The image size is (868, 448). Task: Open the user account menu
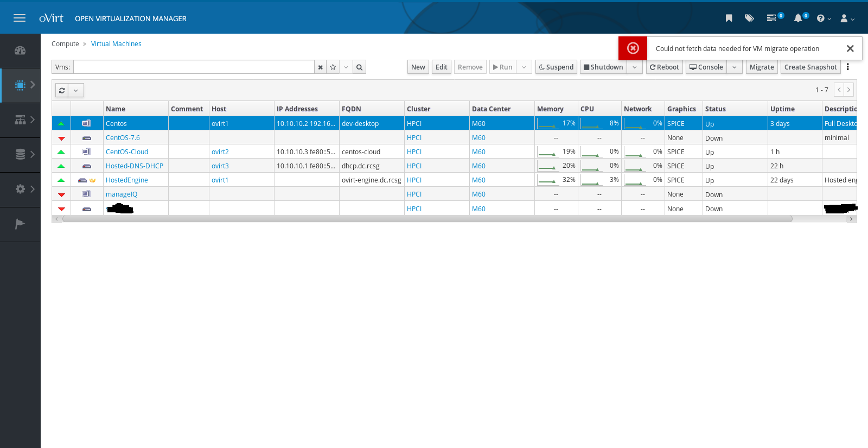(847, 18)
